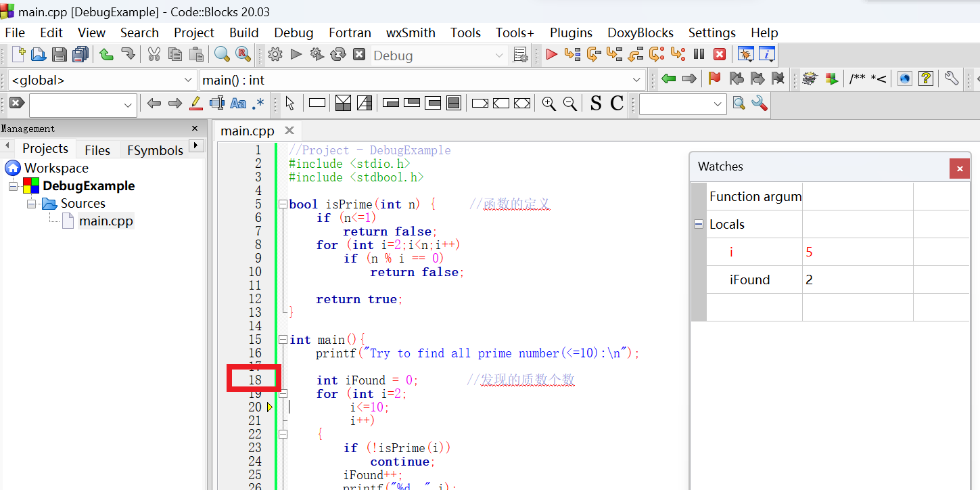The width and height of the screenshot is (980, 490).
Task: Zoom in the editor view
Action: click(x=549, y=104)
